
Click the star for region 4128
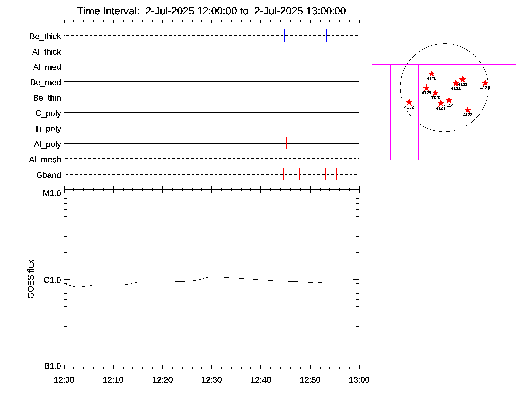coord(435,93)
